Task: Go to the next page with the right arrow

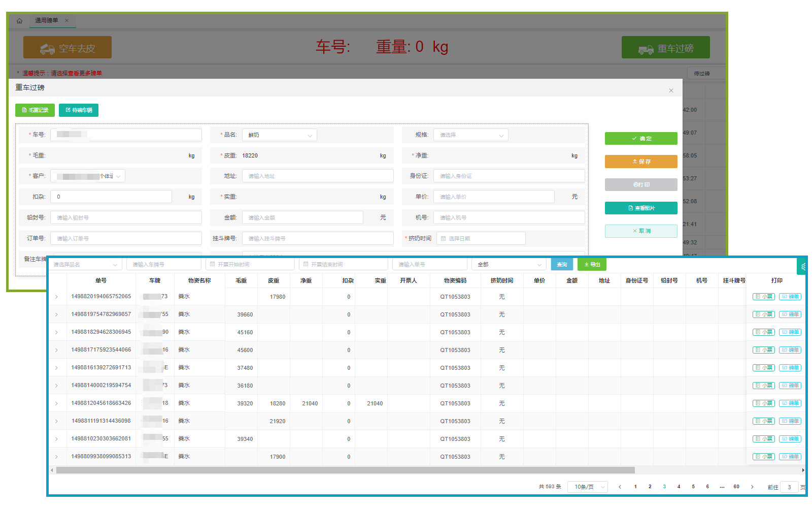Action: 752,487
